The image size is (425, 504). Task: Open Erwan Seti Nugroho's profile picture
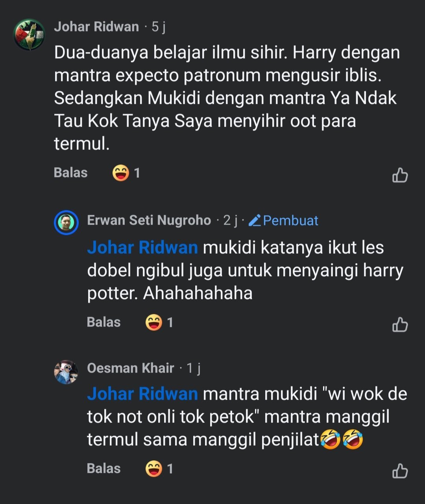pos(66,223)
